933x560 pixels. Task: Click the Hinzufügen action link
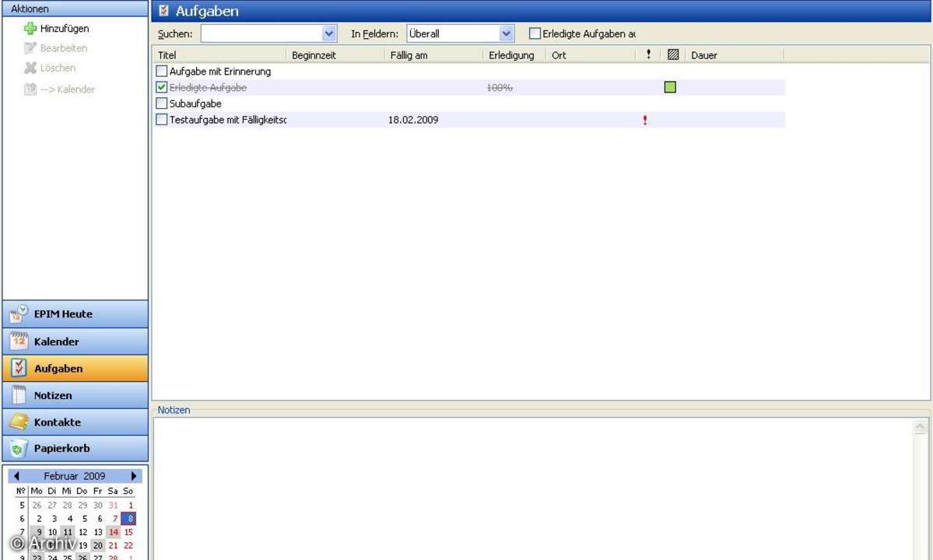coord(65,29)
